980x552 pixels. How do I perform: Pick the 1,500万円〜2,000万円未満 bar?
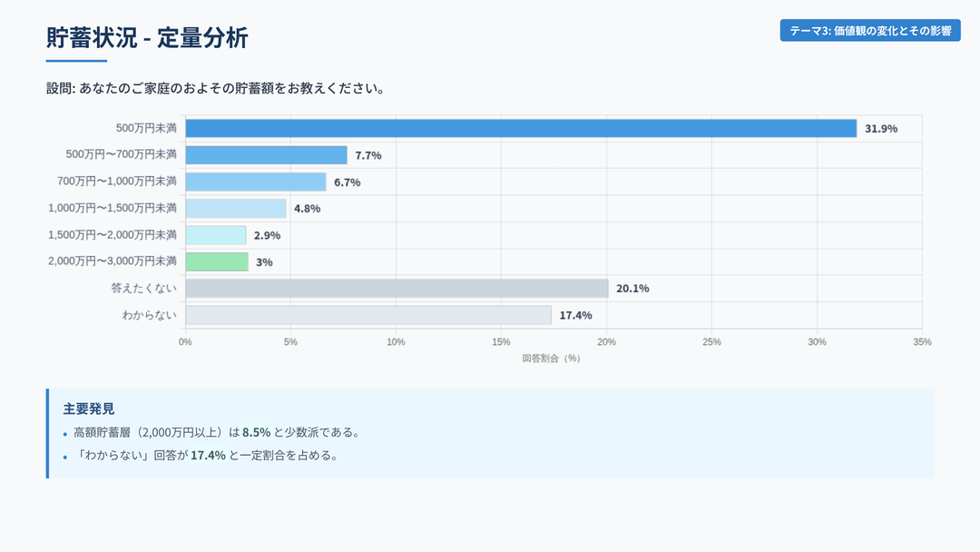[215, 235]
